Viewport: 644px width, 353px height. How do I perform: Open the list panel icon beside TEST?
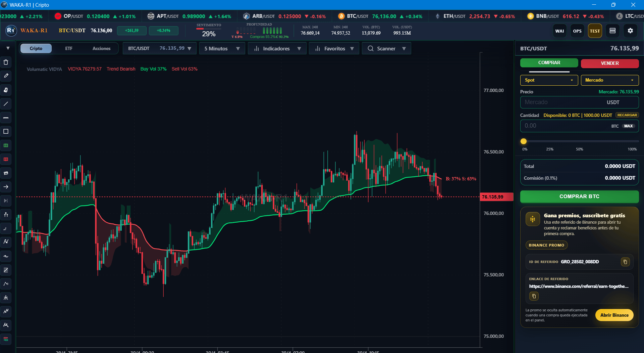tap(612, 31)
